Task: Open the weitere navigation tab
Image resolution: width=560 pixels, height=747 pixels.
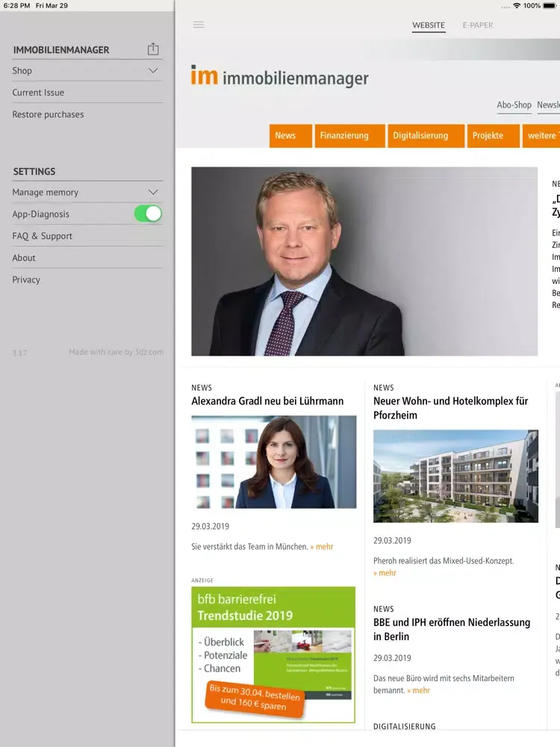Action: pyautogui.click(x=541, y=136)
